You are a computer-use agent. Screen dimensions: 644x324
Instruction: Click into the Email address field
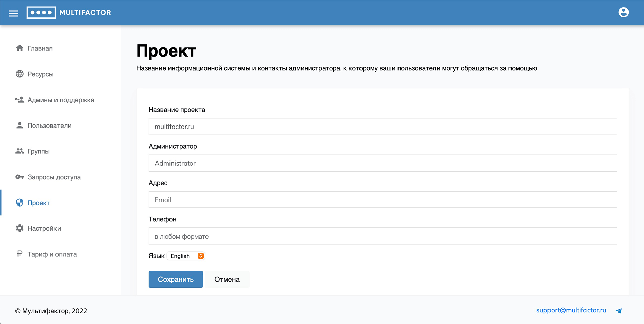pos(383,200)
